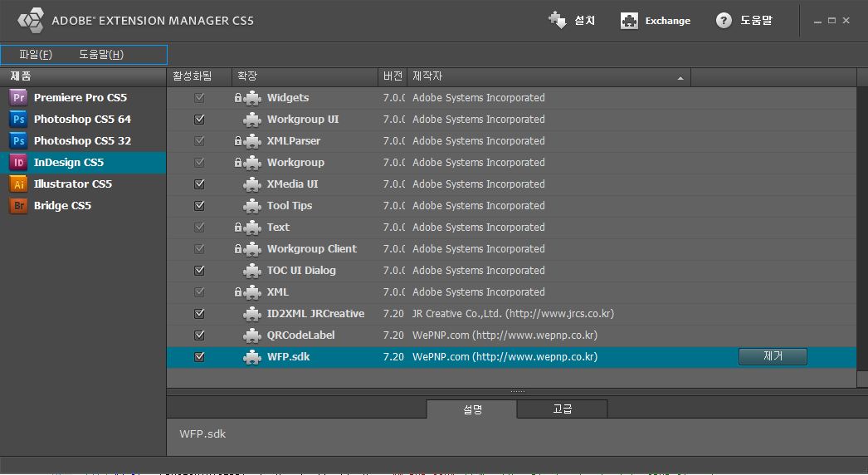
Task: Open the 도움말(H) menu
Action: pyautogui.click(x=100, y=54)
